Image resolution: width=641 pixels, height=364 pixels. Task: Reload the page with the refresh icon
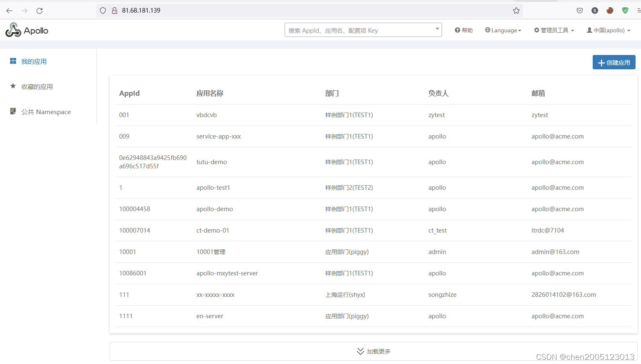(39, 10)
